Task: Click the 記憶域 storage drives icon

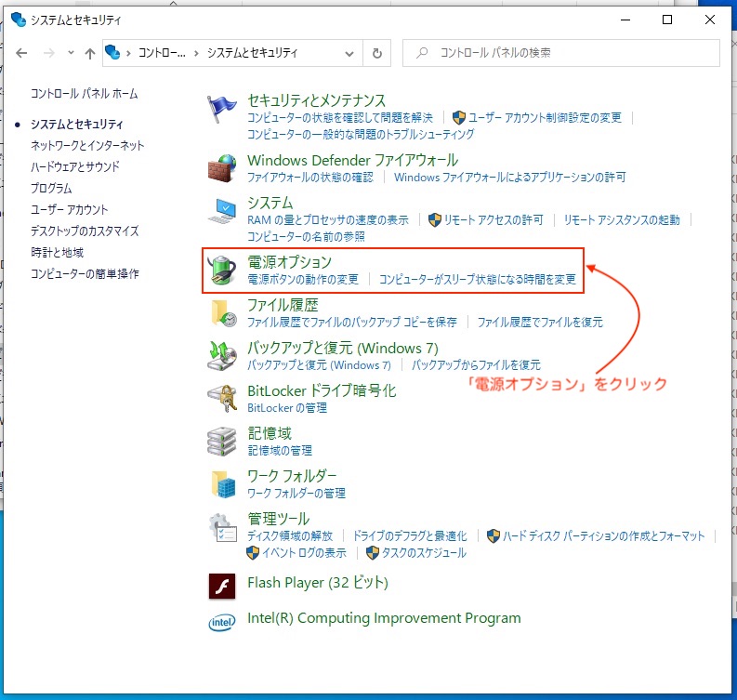Action: (222, 441)
